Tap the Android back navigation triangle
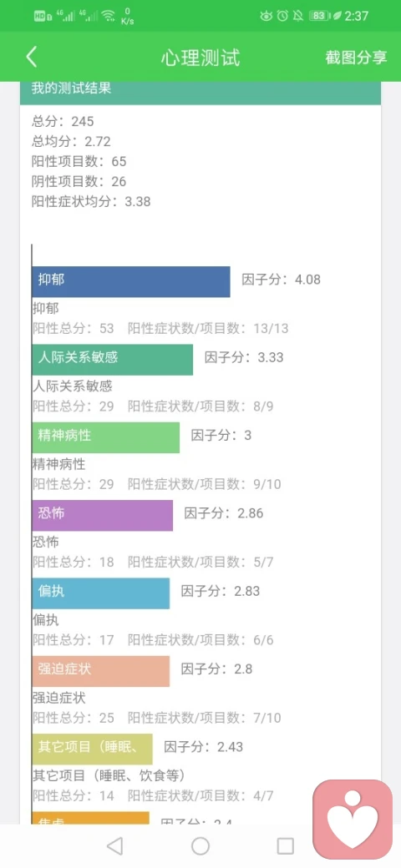Screen dimensions: 401x868 pos(114,845)
